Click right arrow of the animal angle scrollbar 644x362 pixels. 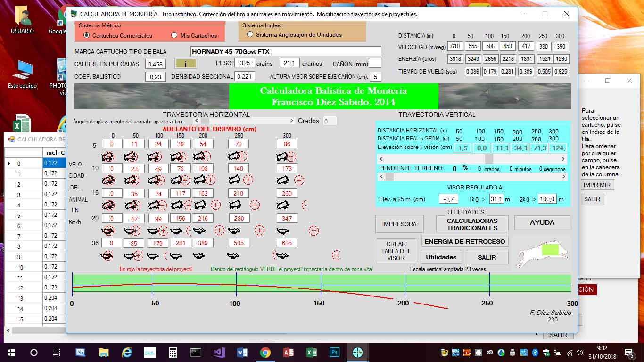(292, 121)
